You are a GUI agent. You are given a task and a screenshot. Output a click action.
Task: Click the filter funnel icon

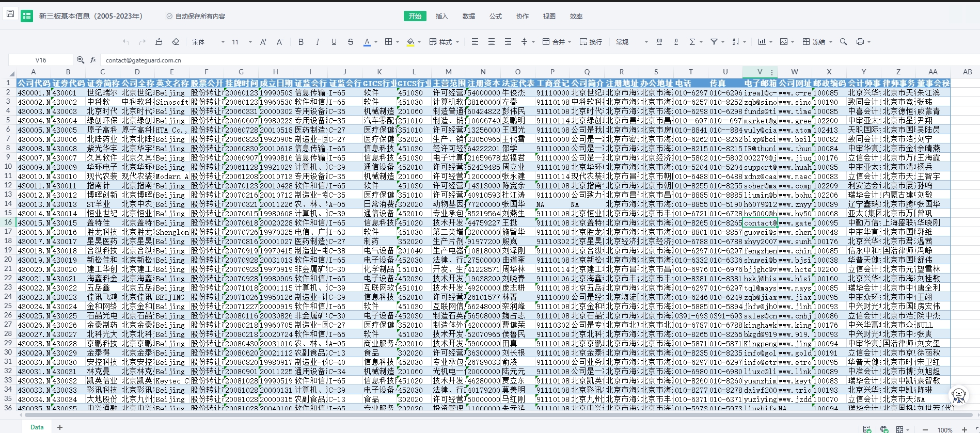pyautogui.click(x=714, y=42)
